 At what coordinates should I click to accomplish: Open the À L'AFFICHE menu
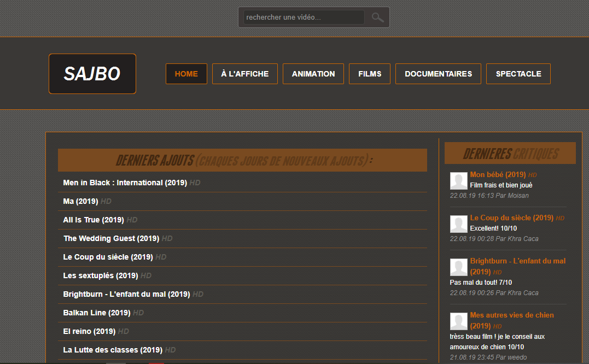click(x=245, y=74)
